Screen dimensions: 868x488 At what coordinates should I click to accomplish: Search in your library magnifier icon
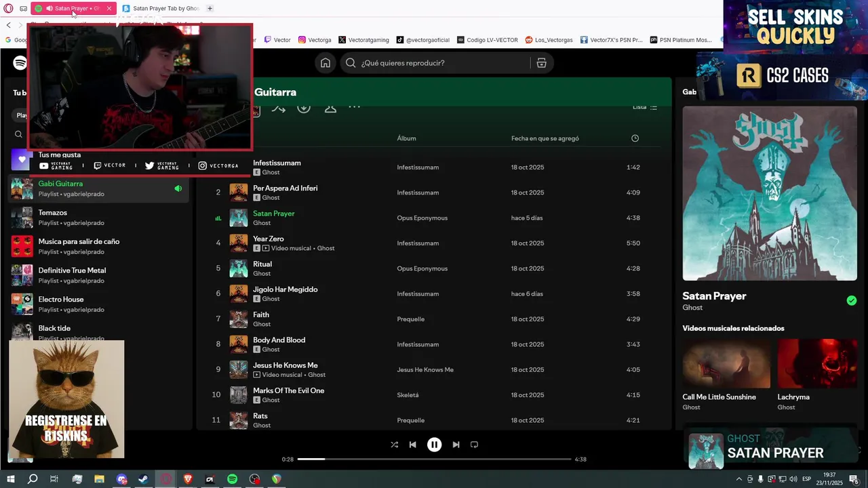coord(19,134)
